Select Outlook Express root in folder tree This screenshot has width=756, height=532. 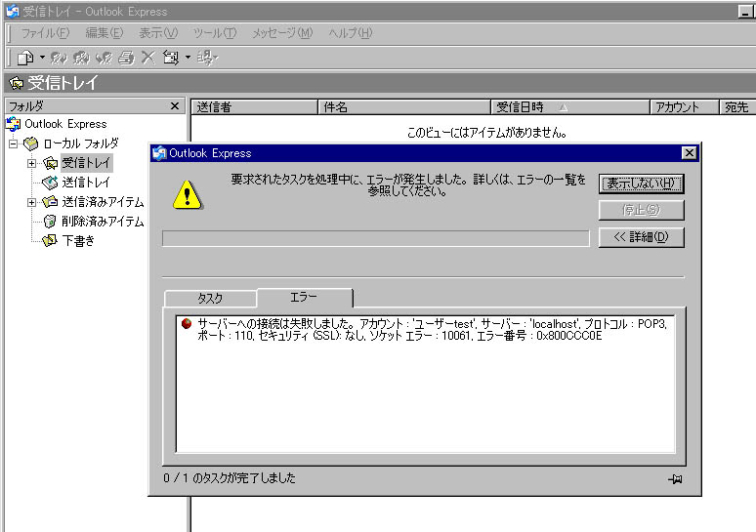[65, 124]
